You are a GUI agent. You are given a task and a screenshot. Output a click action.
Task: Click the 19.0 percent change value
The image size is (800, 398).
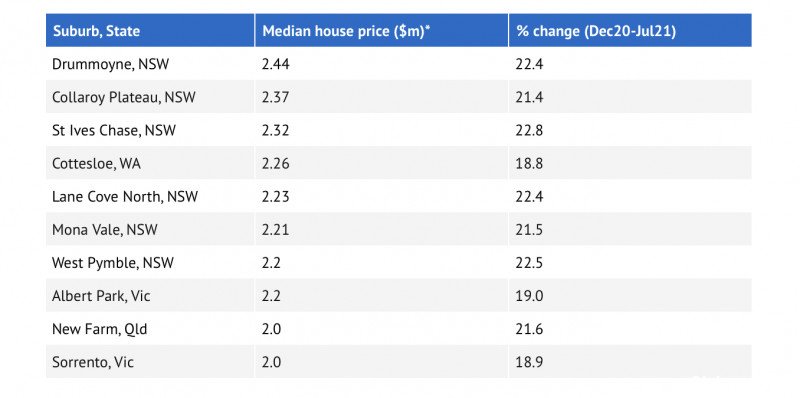(529, 296)
